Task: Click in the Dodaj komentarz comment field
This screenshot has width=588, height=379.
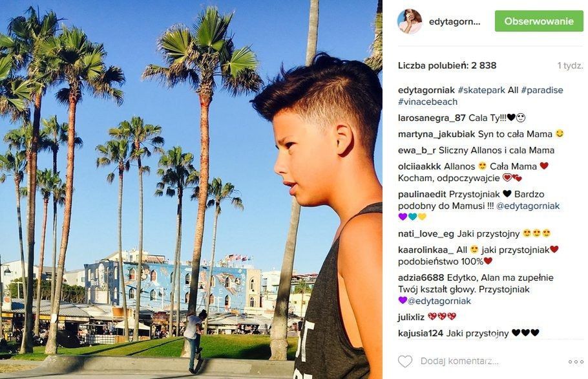Action: 480,362
